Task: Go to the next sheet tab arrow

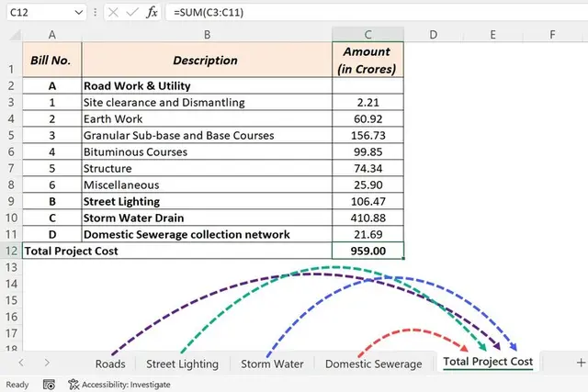Action: coord(47,363)
